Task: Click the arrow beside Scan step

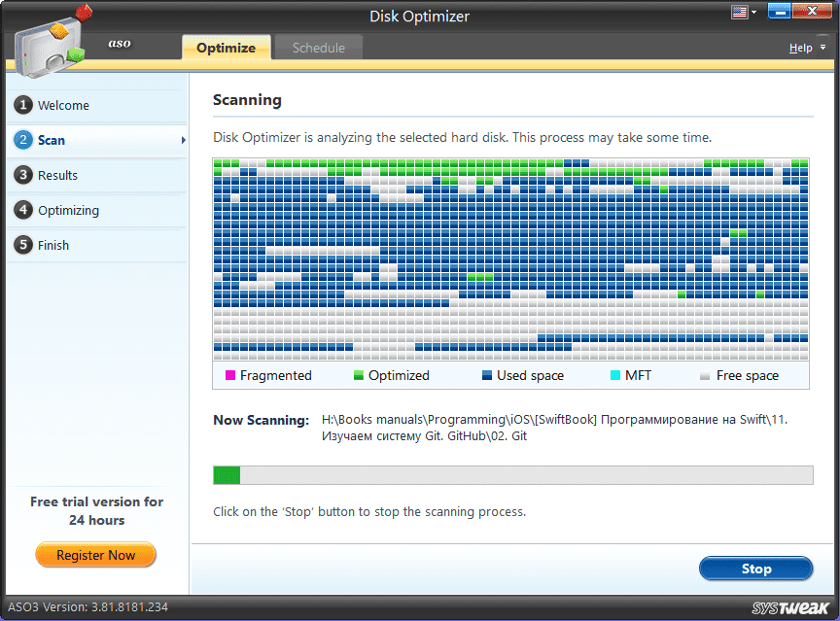Action: (x=183, y=140)
